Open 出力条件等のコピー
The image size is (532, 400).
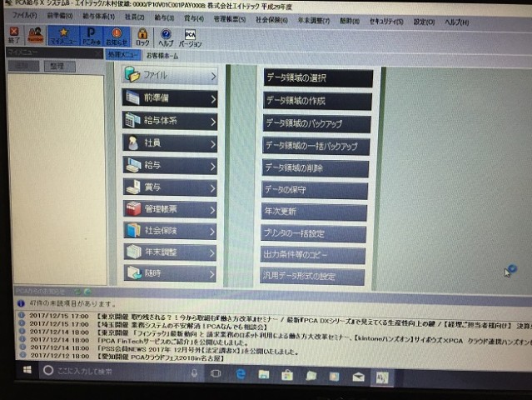(312, 255)
